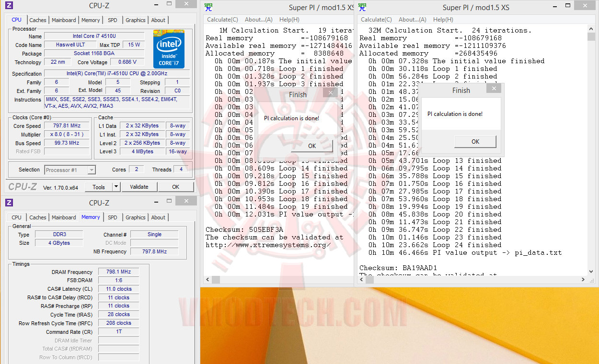Click Super PI icon in 1M window title
The image size is (599, 364).
(x=208, y=7)
